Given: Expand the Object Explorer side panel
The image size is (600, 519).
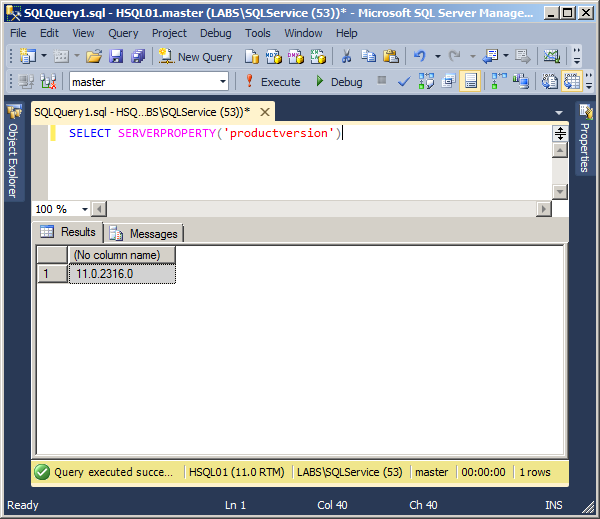Looking at the screenshot, I should (x=14, y=151).
